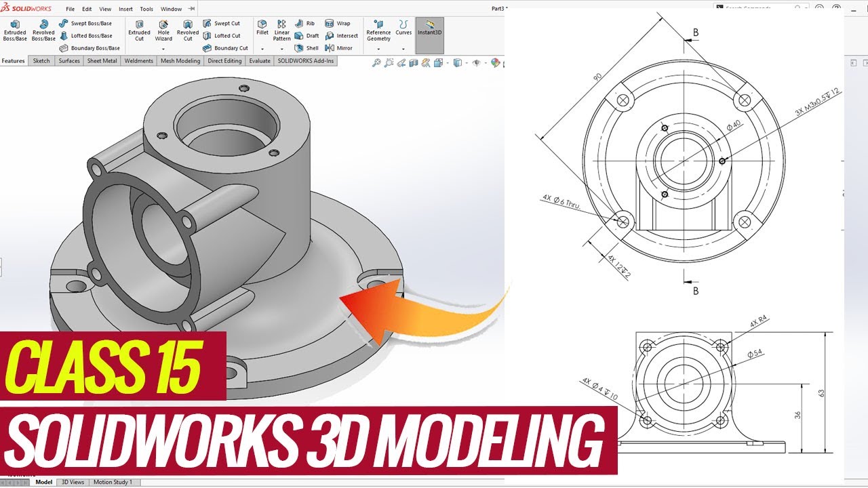This screenshot has width=868, height=488.
Task: Activate the Intersect feature
Action: tap(341, 36)
